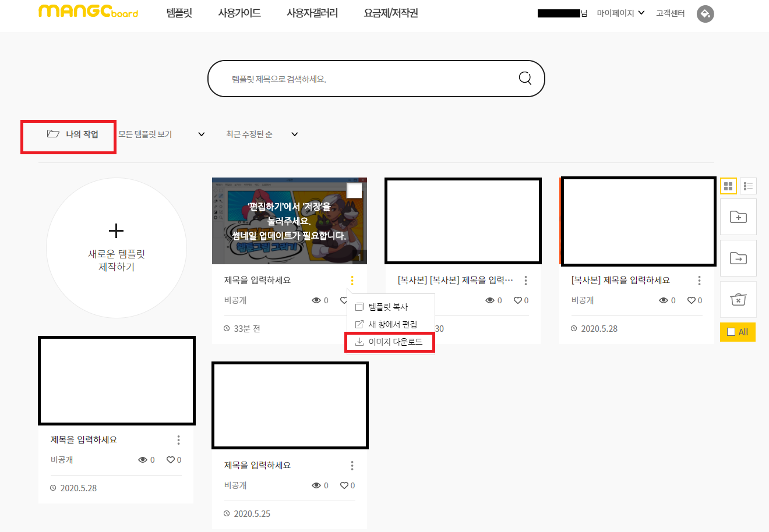Click the move-to-folder icon in sidebar
The width and height of the screenshot is (769, 532).
738,258
